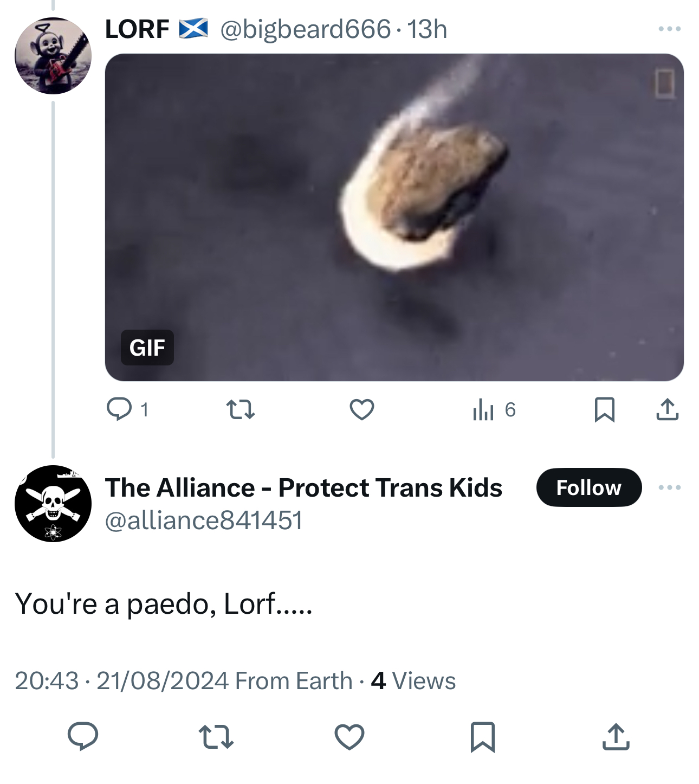Open @alliance841451 profile handle
The height and width of the screenshot is (784, 699).
click(x=204, y=520)
